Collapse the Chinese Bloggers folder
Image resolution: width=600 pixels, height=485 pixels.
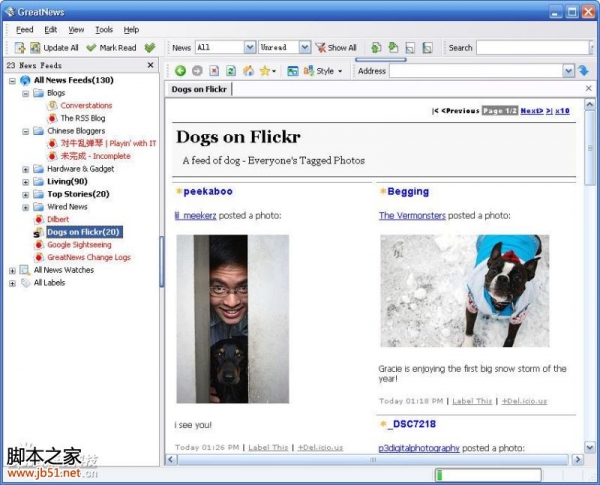[25, 131]
